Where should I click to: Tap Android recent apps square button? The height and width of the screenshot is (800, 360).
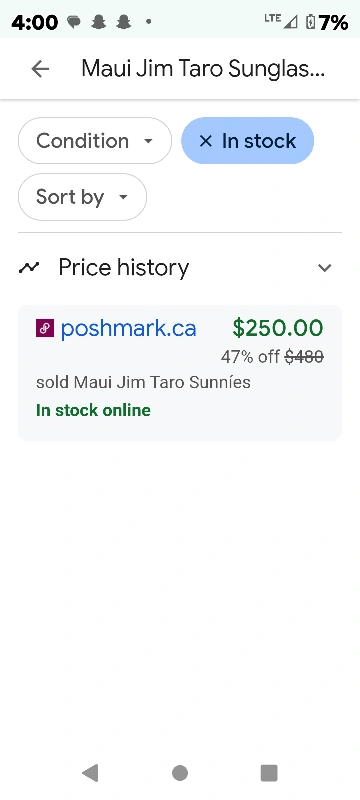269,773
